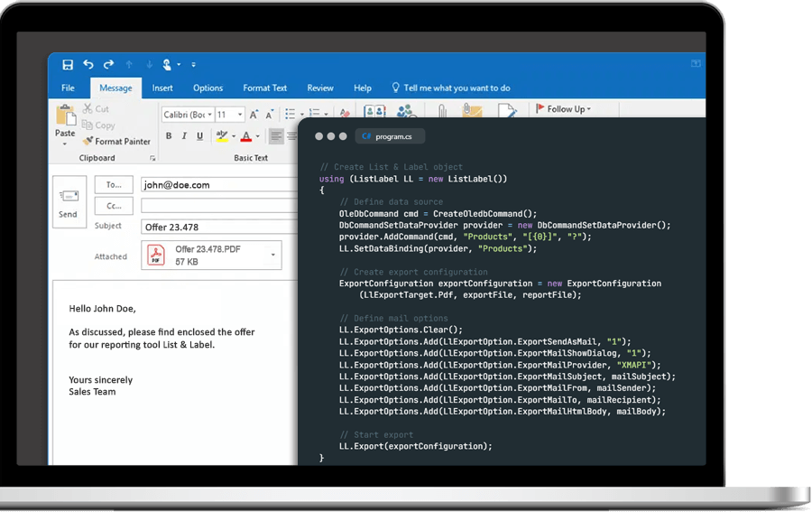Screen dimensions: 812x512
Task: Open the Format Text tab
Action: click(264, 88)
